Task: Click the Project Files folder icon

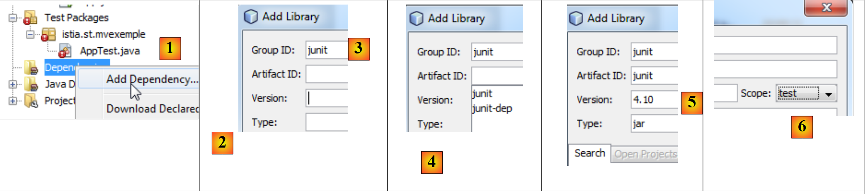Action: coord(31,101)
